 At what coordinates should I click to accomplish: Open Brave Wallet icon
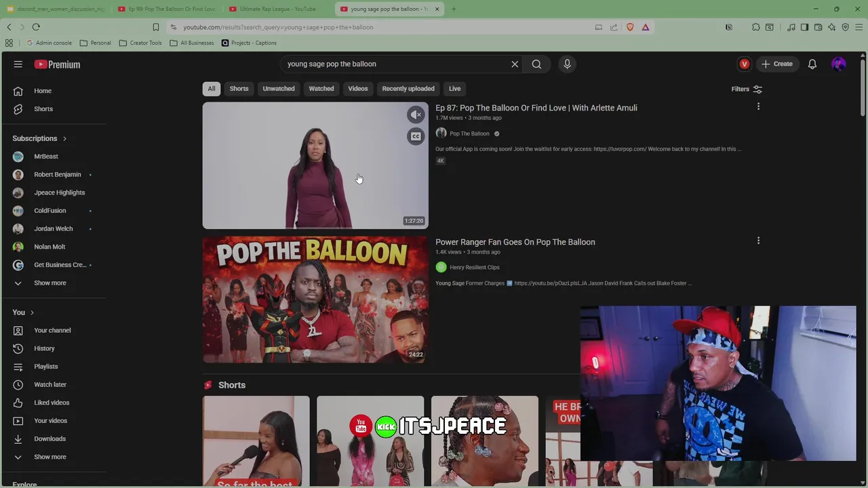click(818, 27)
